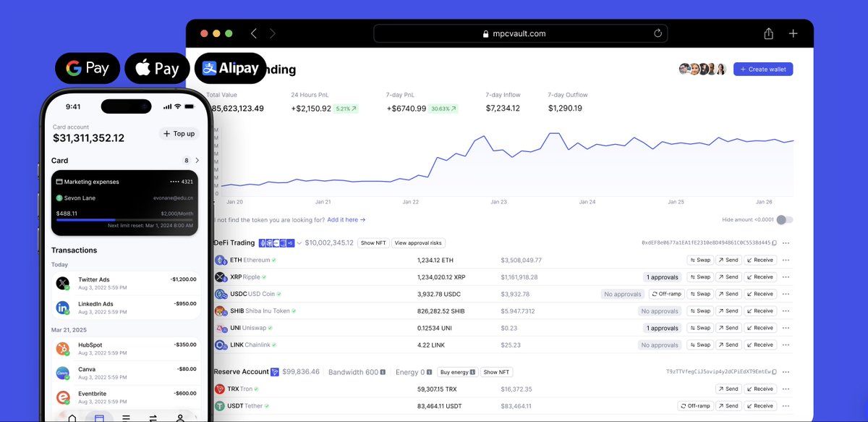The height and width of the screenshot is (422, 868).
Task: Click Off-ramp in the USDC row
Action: [666, 294]
